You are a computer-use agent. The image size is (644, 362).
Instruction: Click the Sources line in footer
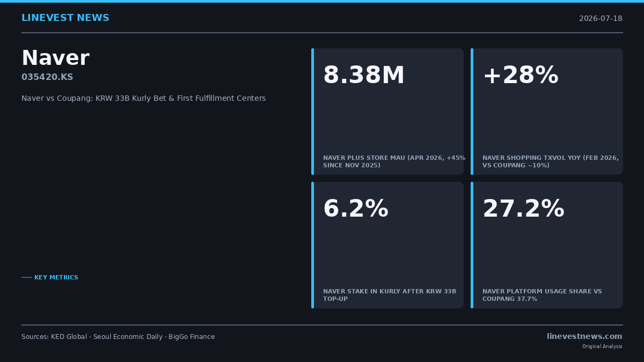pos(118,337)
